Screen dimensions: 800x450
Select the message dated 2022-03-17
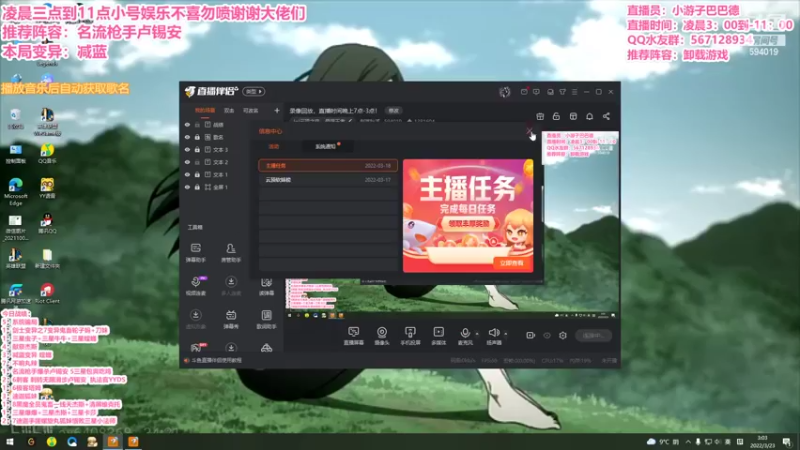pos(328,180)
